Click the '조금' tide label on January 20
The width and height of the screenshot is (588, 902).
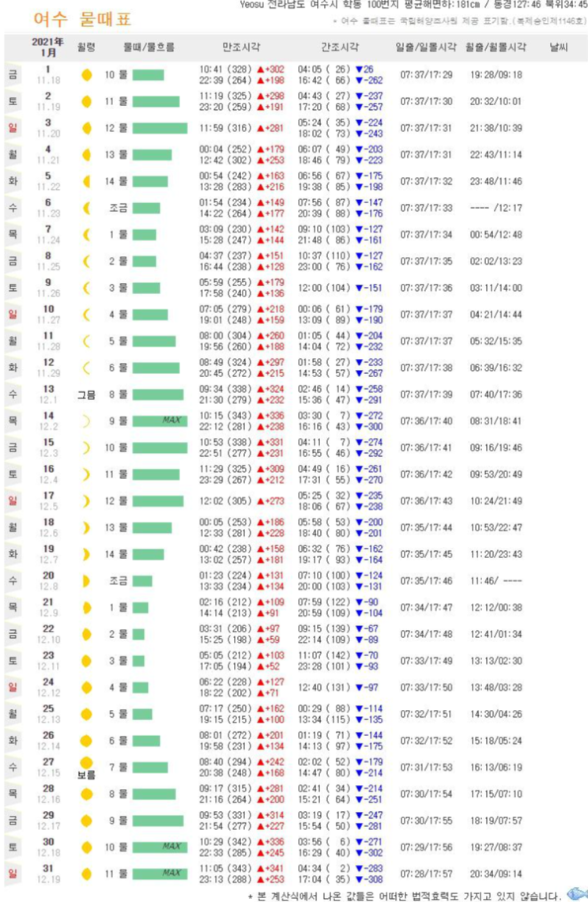tap(119, 581)
